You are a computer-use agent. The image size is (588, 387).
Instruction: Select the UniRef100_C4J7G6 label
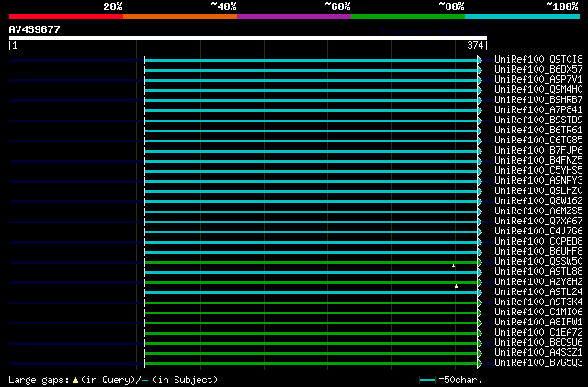[538, 232]
